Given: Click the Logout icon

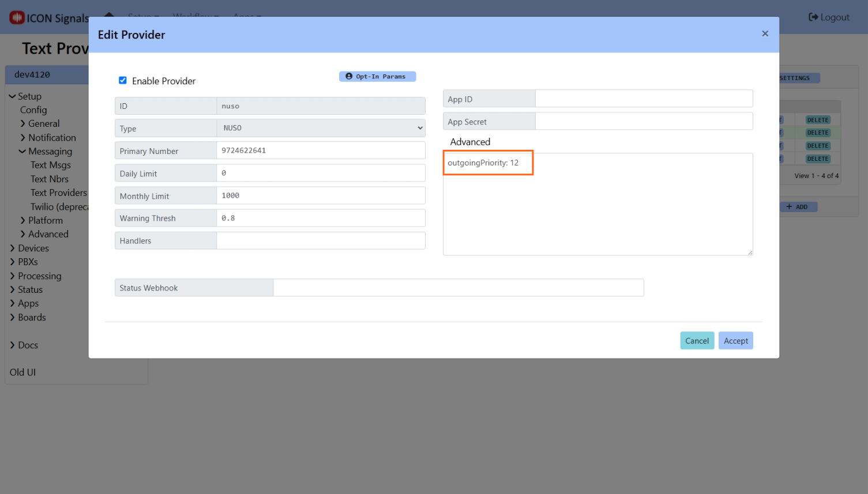Looking at the screenshot, I should click(814, 17).
